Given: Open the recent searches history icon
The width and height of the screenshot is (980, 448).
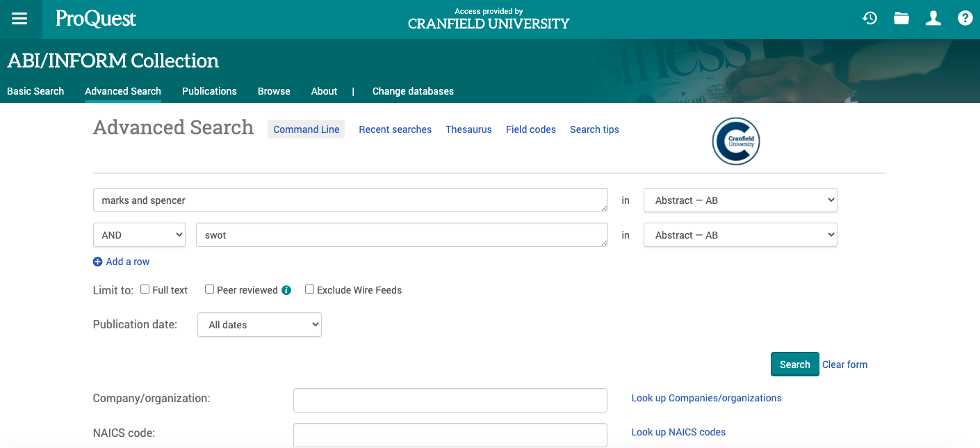Looking at the screenshot, I should click(869, 19).
